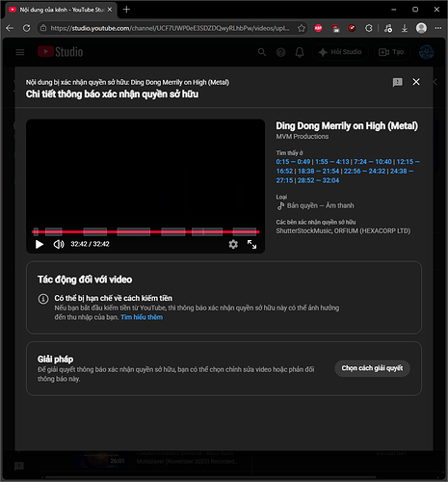Click the address bar URL
448x482 pixels.
coord(170,28)
